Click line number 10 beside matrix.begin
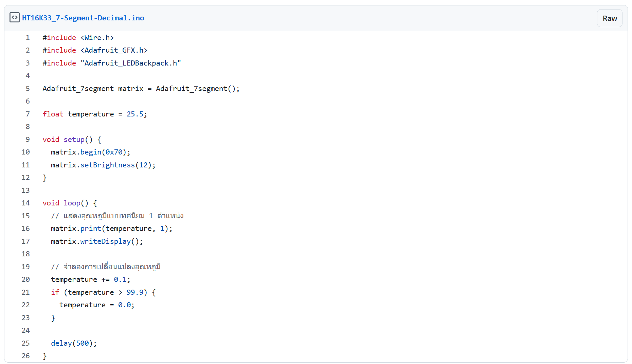 (26, 152)
